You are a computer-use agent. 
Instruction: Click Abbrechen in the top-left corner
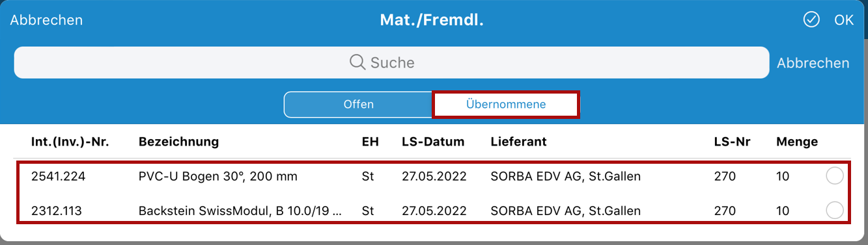[46, 20]
